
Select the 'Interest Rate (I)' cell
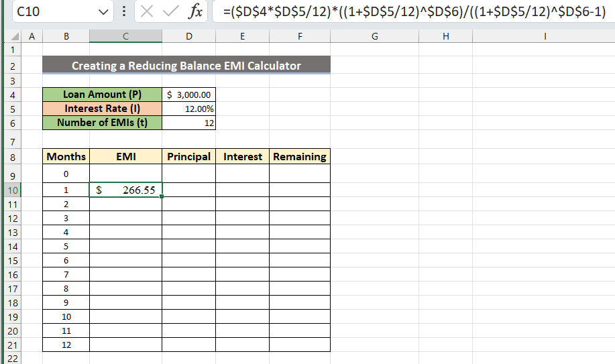pyautogui.click(x=102, y=109)
